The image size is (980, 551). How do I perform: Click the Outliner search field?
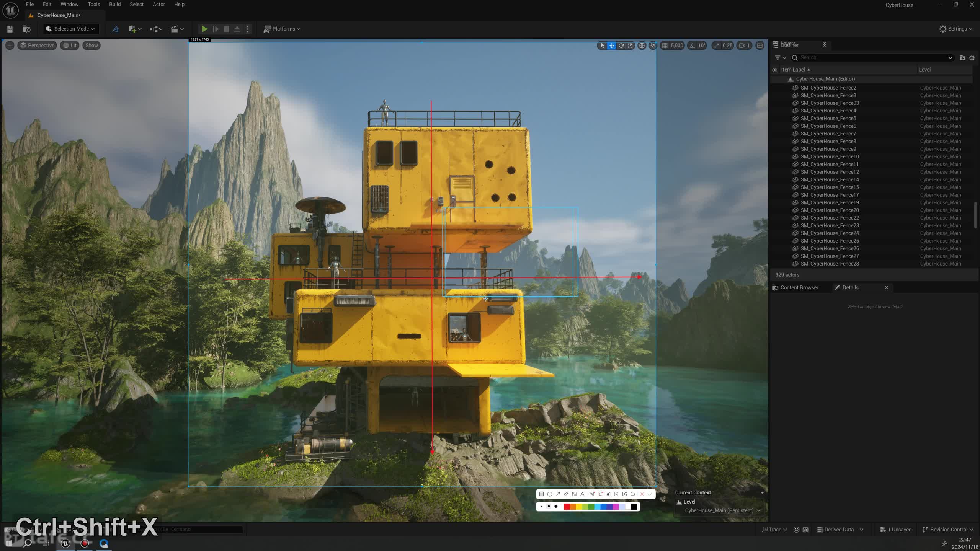[x=874, y=58]
